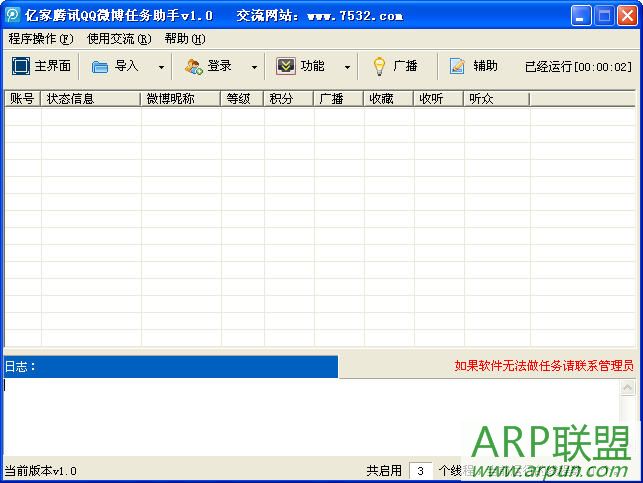
Task: Open the 帮助 menu
Action: [x=185, y=39]
